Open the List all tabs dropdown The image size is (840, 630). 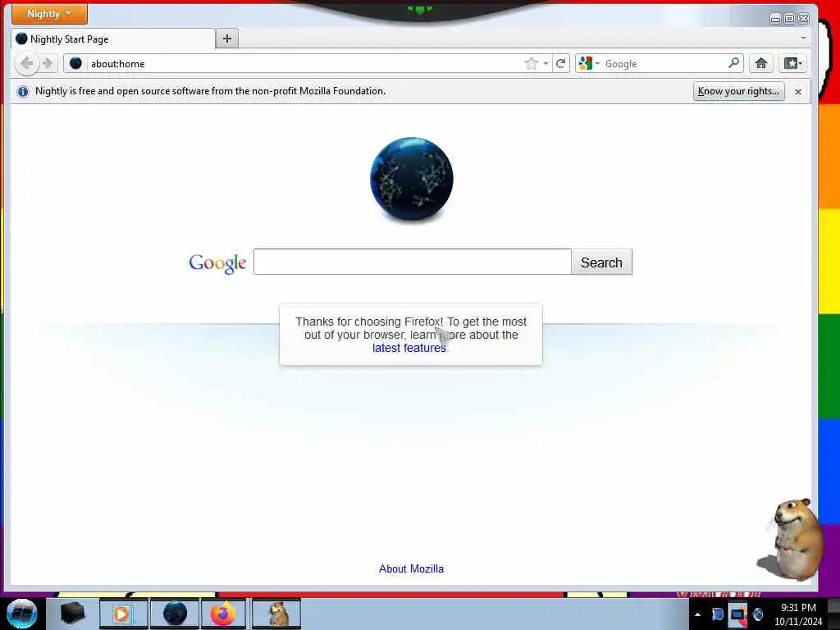coord(803,38)
